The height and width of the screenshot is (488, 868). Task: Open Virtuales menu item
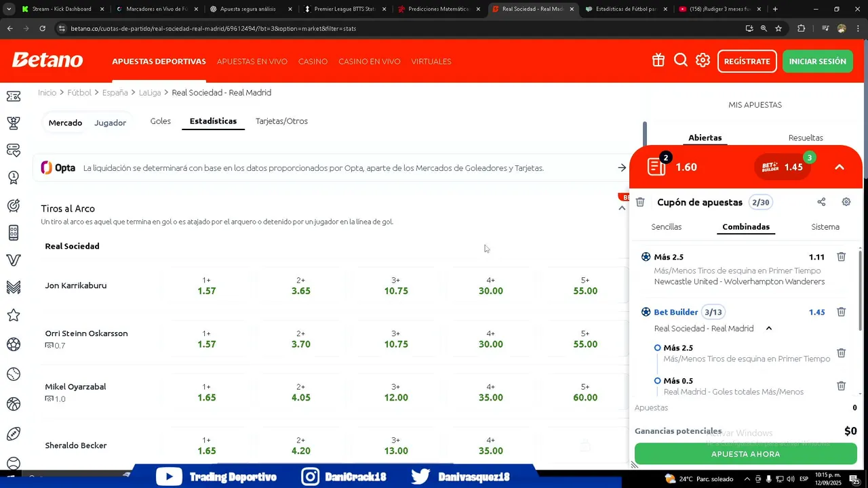[x=431, y=61]
